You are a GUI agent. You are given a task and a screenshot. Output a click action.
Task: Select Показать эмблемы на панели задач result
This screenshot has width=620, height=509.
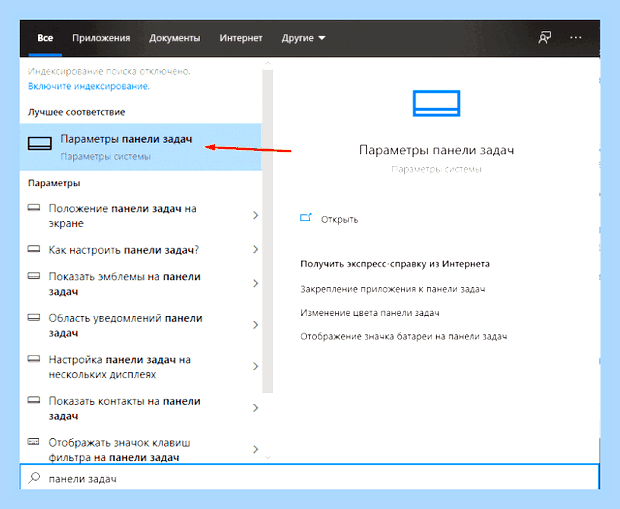tap(141, 284)
